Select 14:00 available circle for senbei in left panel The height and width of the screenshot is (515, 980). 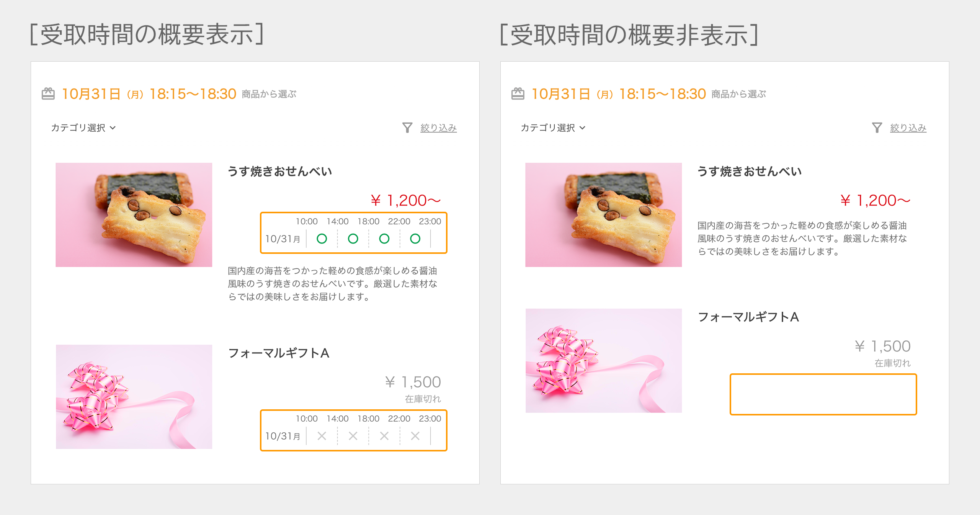click(x=353, y=239)
